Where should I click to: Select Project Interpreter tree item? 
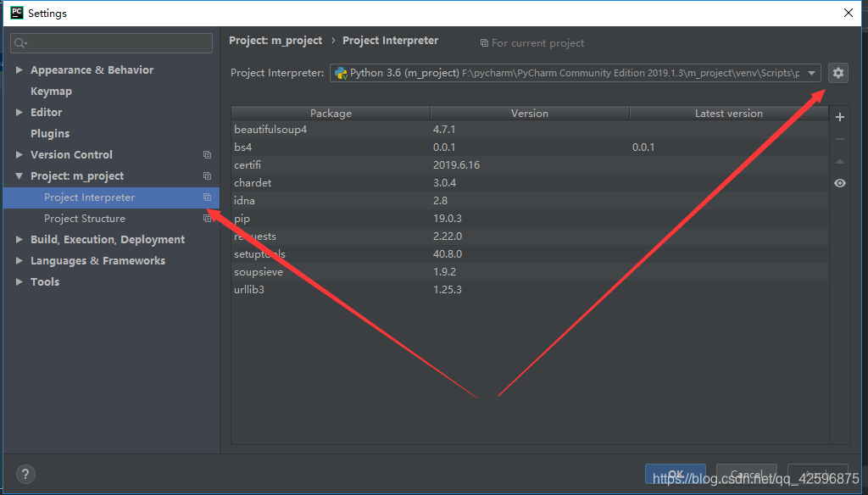click(111, 197)
